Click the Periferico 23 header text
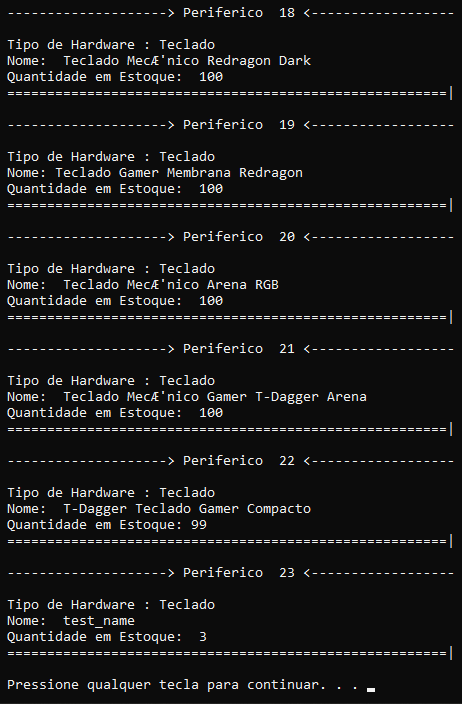 (x=239, y=573)
